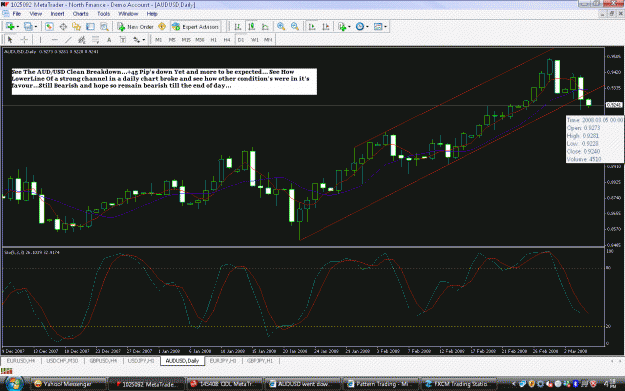Select the horizontal line tool
Image resolution: width=625 pixels, height=391 pixels.
tap(55, 39)
